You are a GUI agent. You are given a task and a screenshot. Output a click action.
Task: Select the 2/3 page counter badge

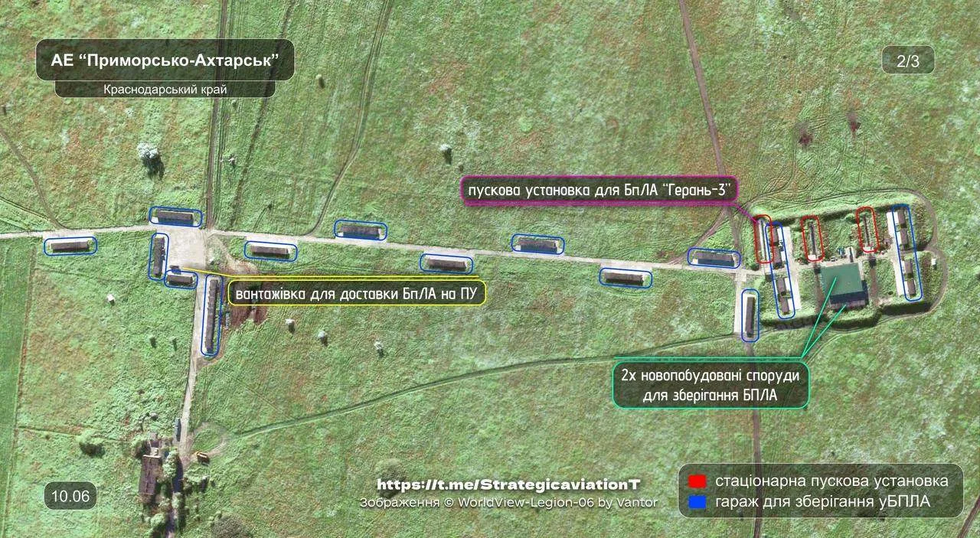coord(907,60)
